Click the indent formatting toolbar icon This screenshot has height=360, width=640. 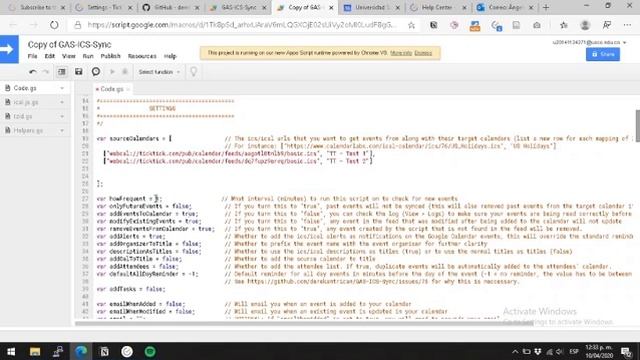(62, 72)
